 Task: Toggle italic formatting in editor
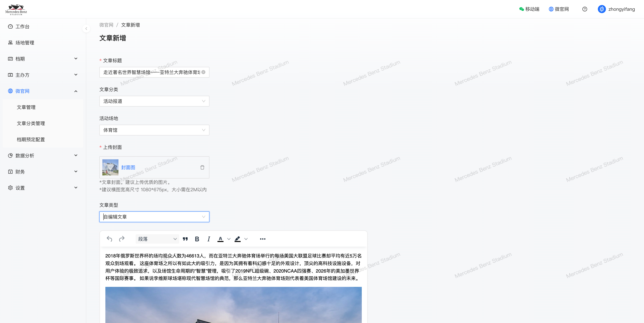pos(209,239)
